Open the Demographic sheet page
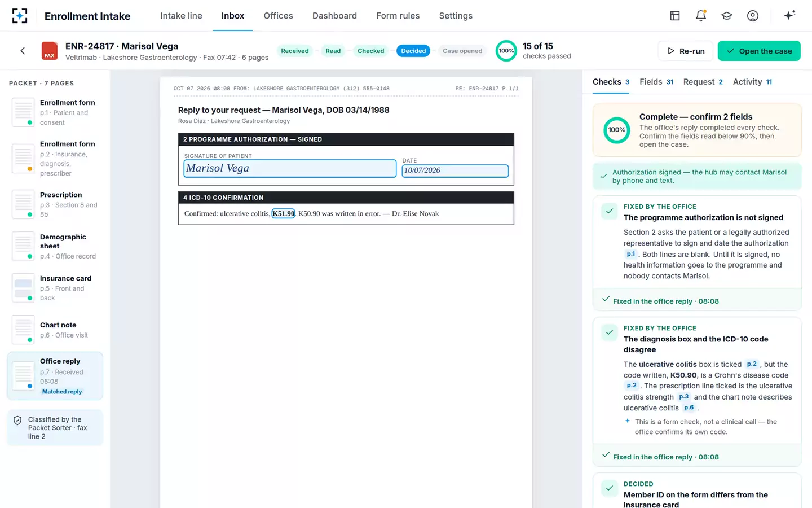The height and width of the screenshot is (508, 812). (x=55, y=246)
